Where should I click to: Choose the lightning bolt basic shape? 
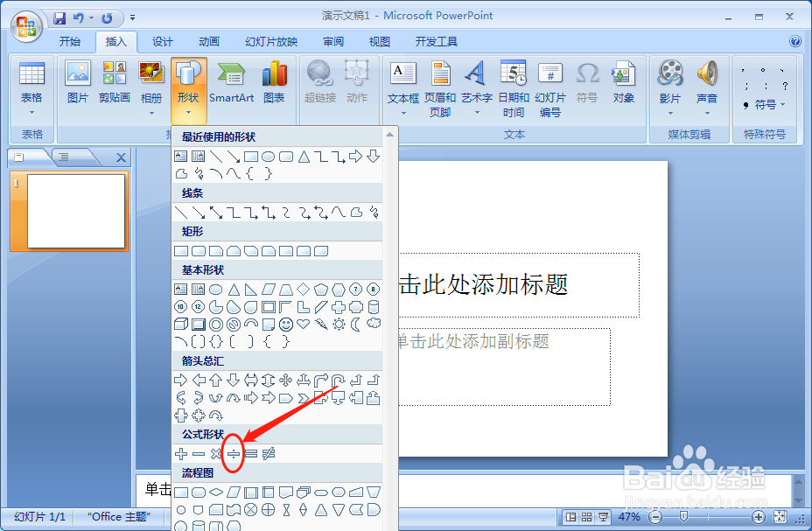click(321, 325)
